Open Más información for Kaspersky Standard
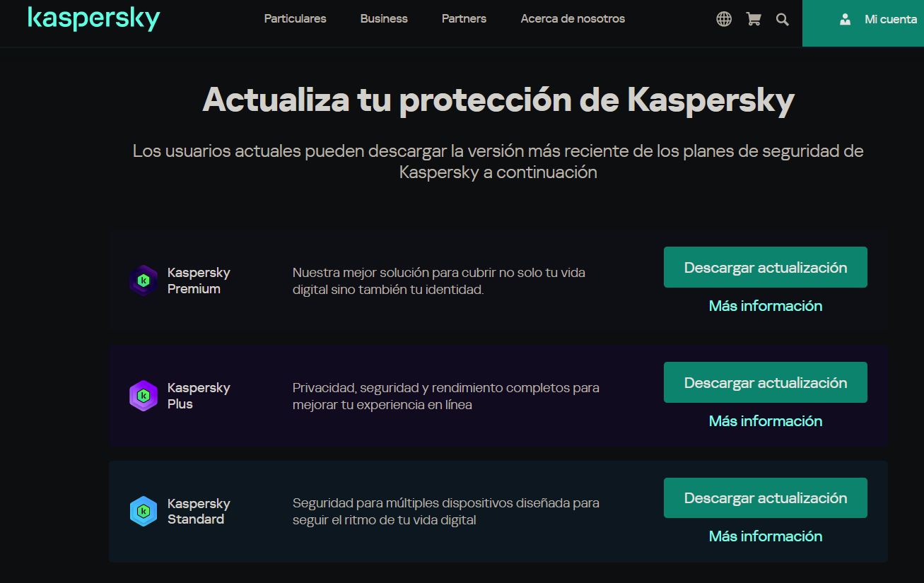Image resolution: width=924 pixels, height=583 pixels. pos(766,536)
